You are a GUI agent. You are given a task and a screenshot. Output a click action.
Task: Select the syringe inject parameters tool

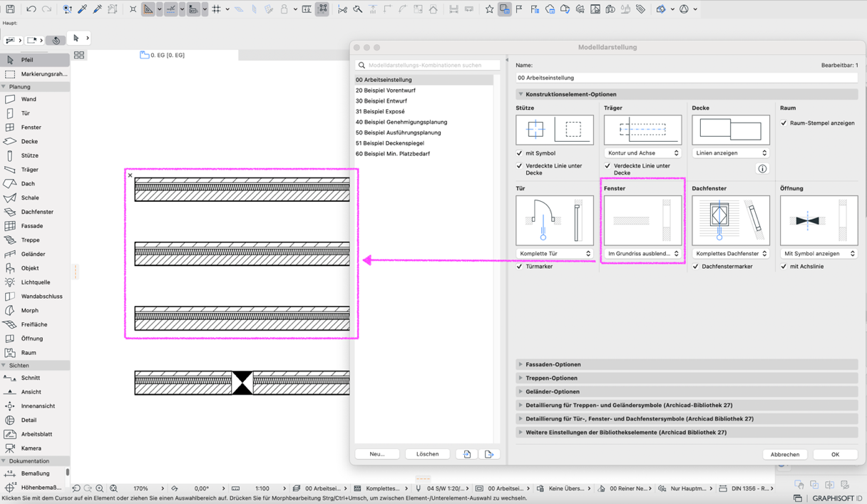point(98,9)
